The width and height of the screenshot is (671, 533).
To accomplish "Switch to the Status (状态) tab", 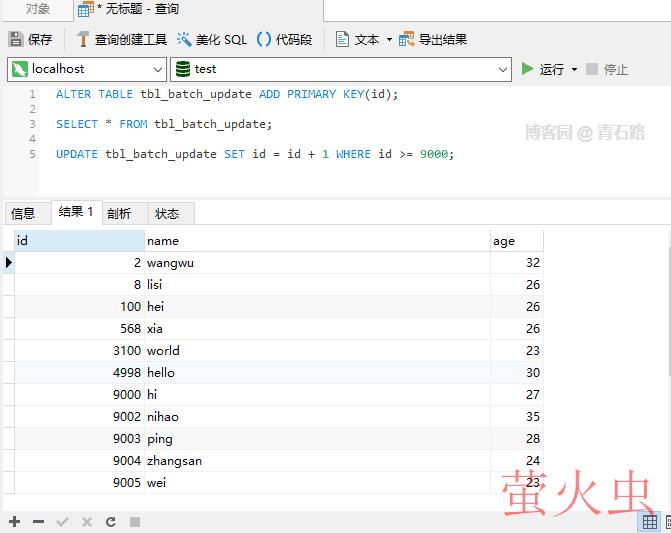I will coord(167,213).
